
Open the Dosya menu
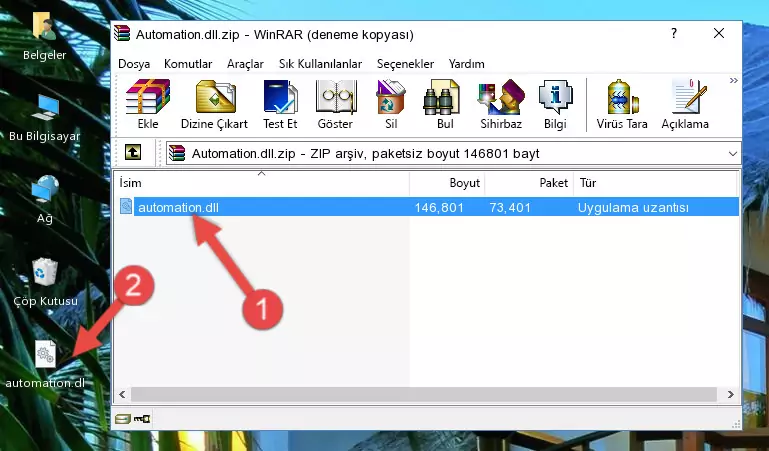[x=134, y=64]
